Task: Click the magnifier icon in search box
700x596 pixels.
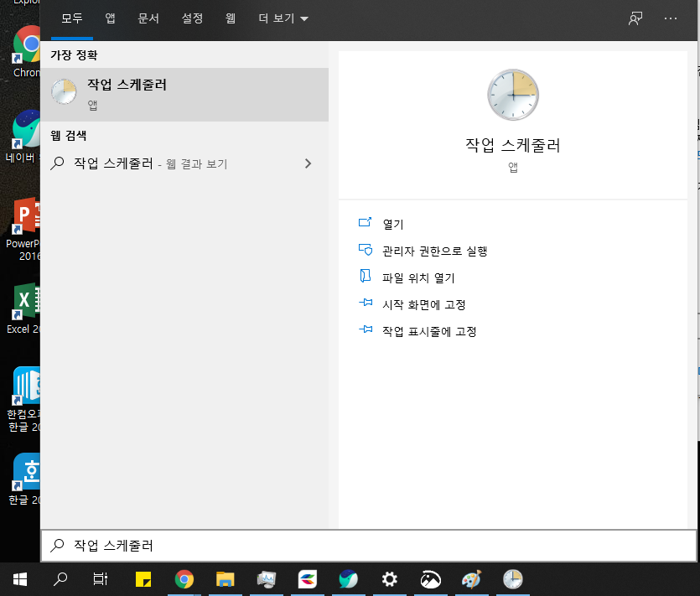Action: pos(57,546)
